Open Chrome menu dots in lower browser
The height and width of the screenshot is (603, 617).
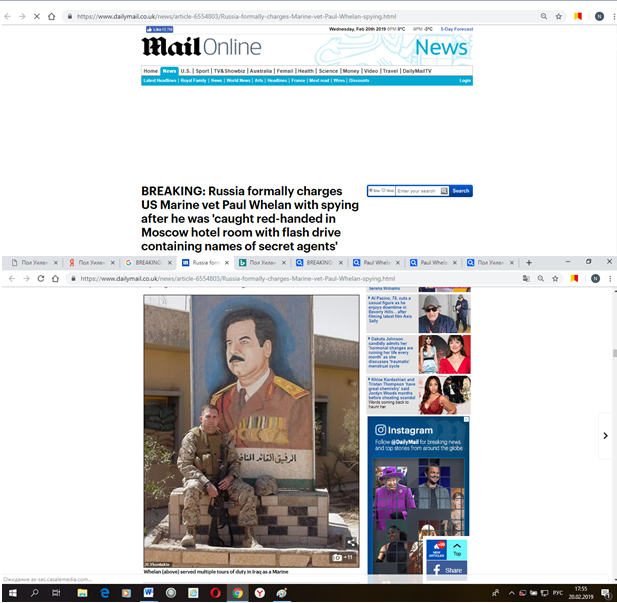coord(610,279)
